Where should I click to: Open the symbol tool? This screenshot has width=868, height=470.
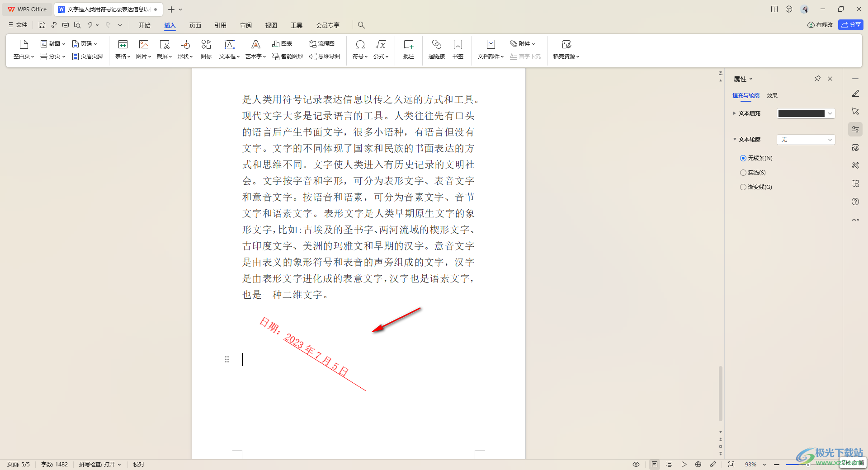[360, 50]
